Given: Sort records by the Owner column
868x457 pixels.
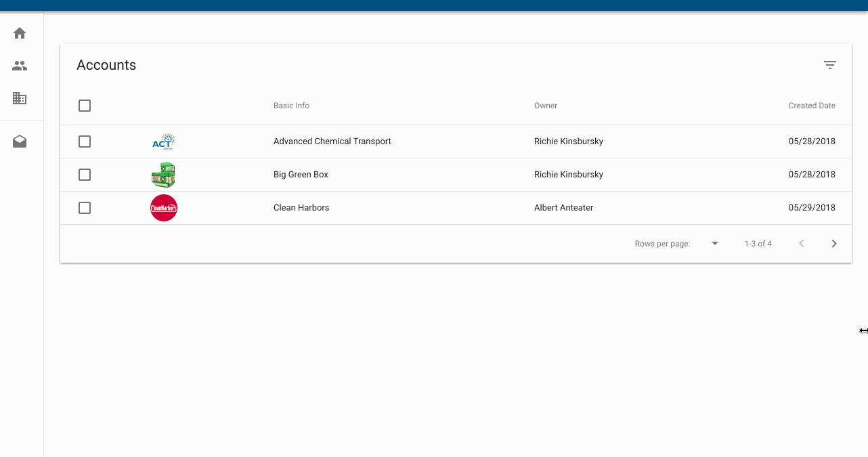Looking at the screenshot, I should tap(546, 106).
